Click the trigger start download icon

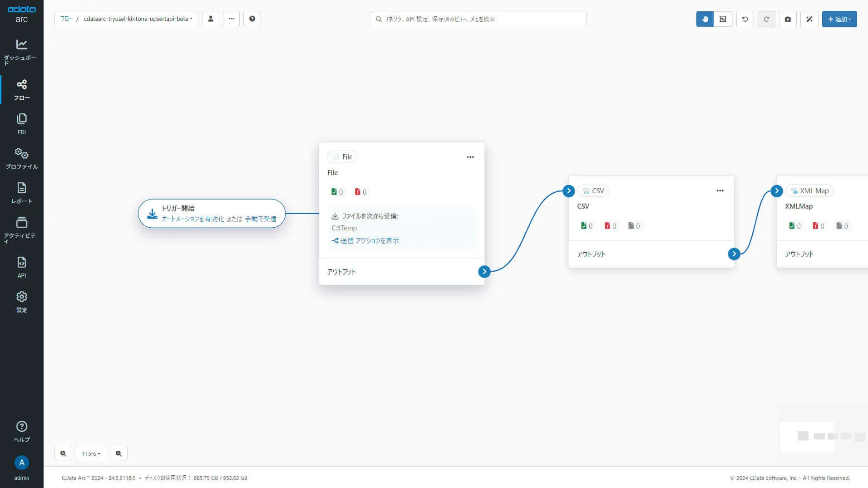click(x=153, y=214)
